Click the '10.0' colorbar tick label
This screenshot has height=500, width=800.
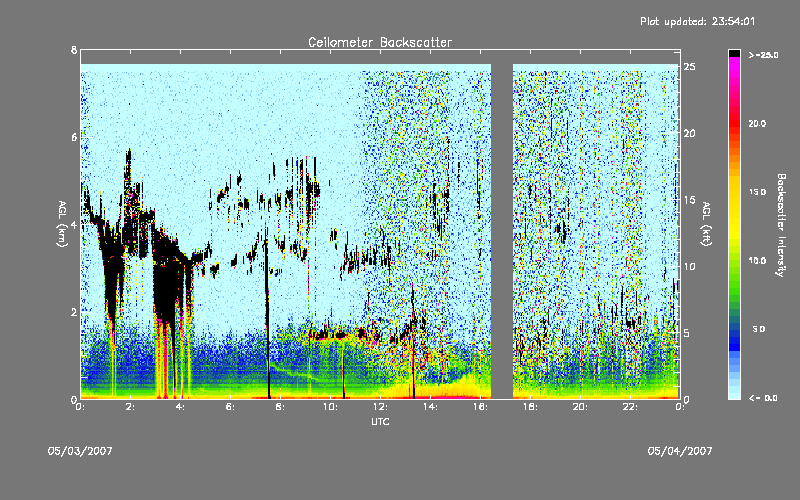tap(757, 261)
